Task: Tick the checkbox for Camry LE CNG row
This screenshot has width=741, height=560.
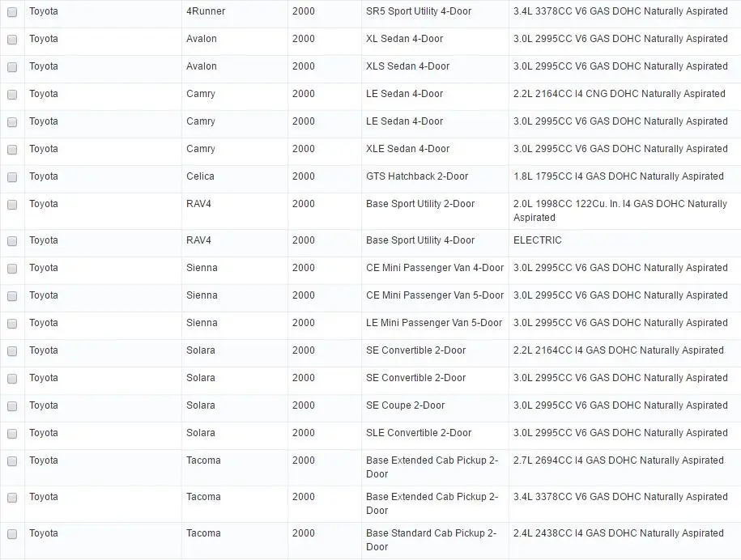Action: pyautogui.click(x=12, y=95)
